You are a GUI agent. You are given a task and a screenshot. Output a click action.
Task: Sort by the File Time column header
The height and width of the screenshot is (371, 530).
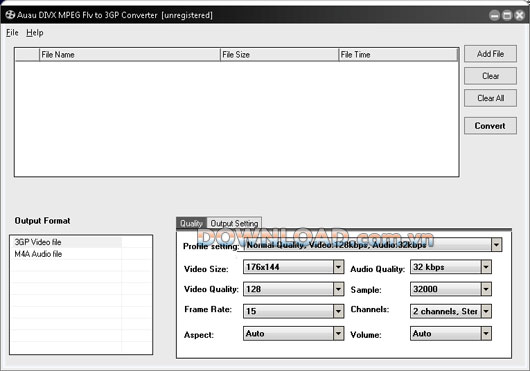coord(398,55)
